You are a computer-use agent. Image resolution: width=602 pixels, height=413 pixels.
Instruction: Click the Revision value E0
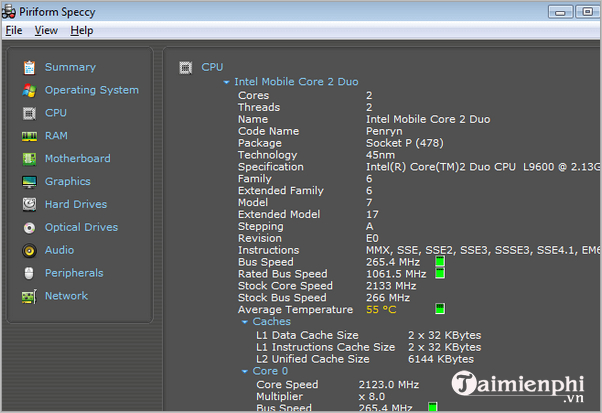pyautogui.click(x=372, y=238)
